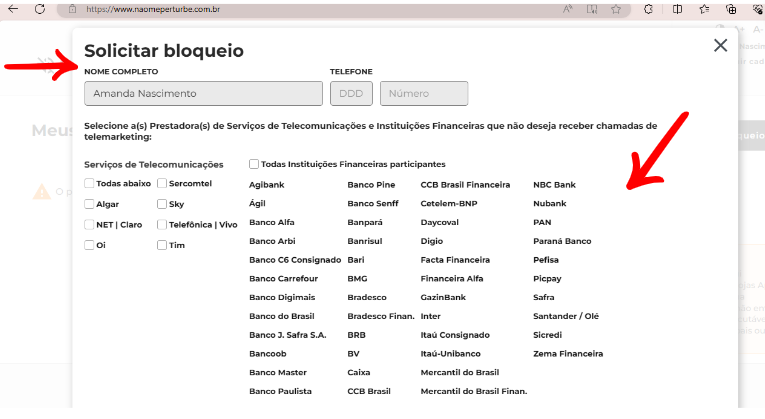Go back using the browser back arrow
The image size is (765, 419).
pyautogui.click(x=13, y=9)
